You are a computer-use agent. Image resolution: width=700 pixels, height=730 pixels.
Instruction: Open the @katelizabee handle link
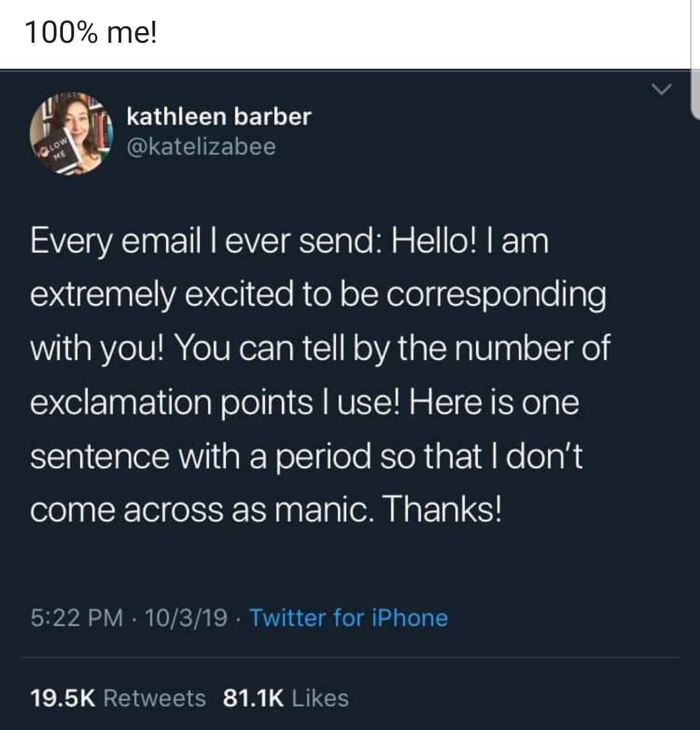point(201,147)
